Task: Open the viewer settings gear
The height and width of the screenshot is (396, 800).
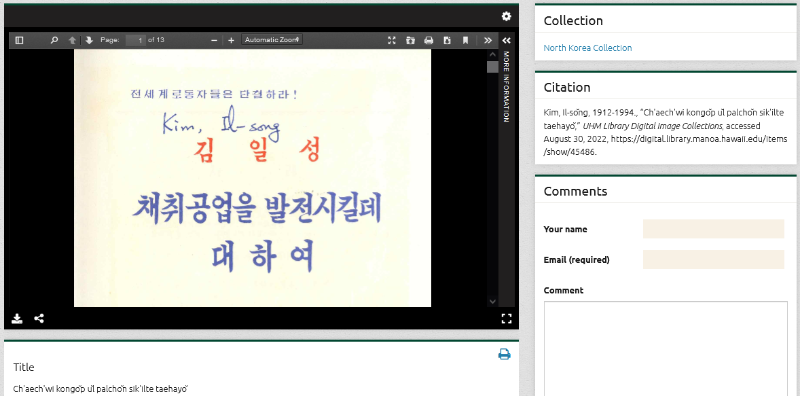Action: click(506, 16)
